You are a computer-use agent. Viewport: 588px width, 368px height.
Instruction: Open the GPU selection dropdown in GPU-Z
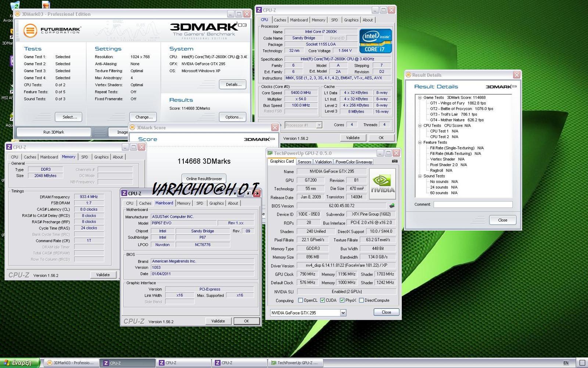point(343,313)
